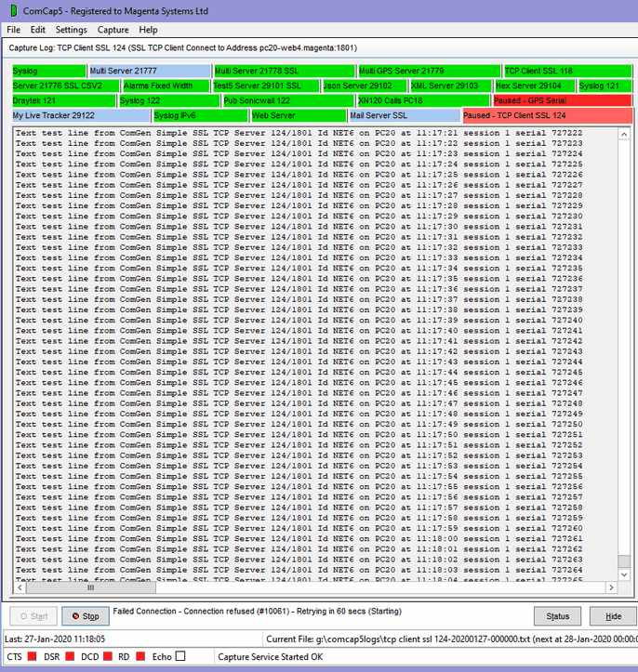Switch to Multi Server 21777 tab
638x672 pixels.
coord(149,71)
